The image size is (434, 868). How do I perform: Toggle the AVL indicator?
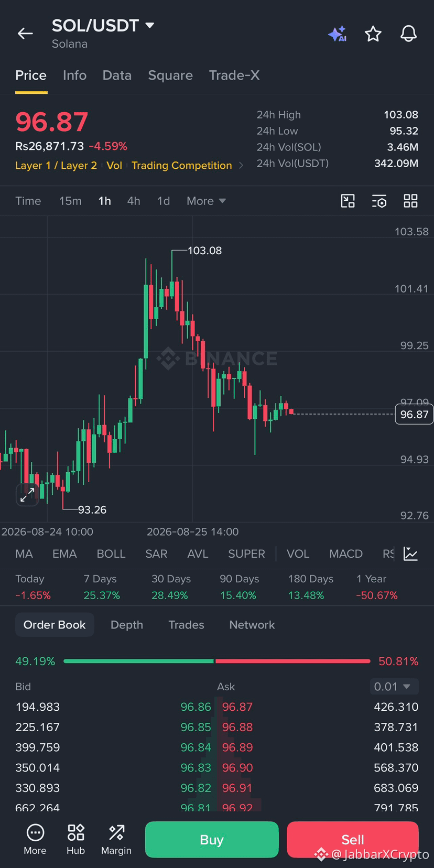click(198, 554)
